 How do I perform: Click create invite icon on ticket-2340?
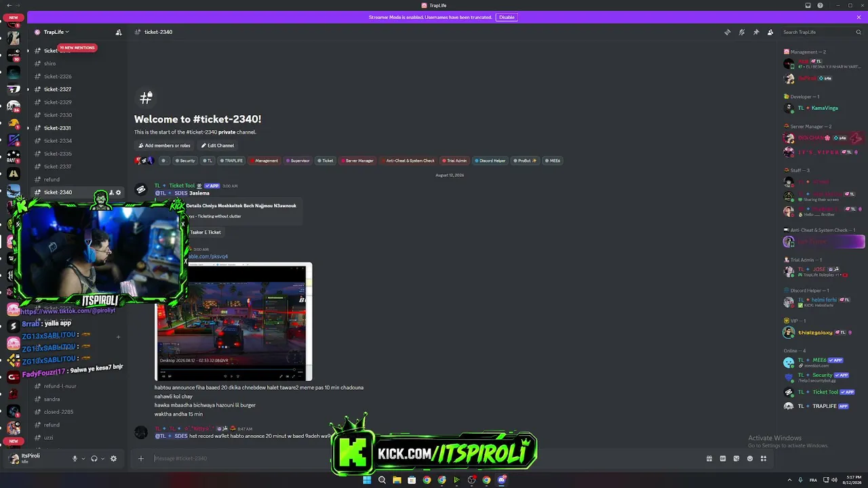111,192
